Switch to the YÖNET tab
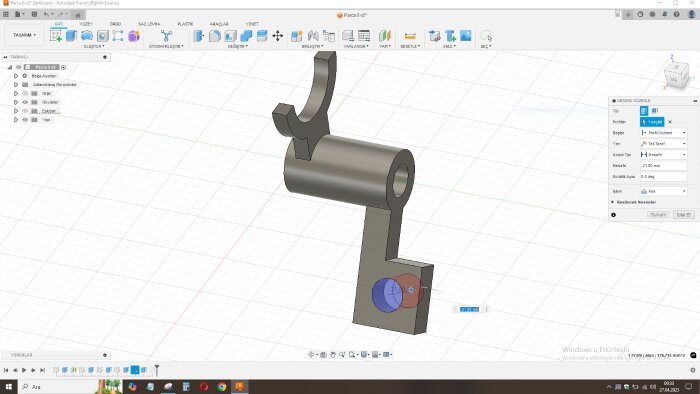This screenshot has width=700, height=394. click(x=252, y=24)
